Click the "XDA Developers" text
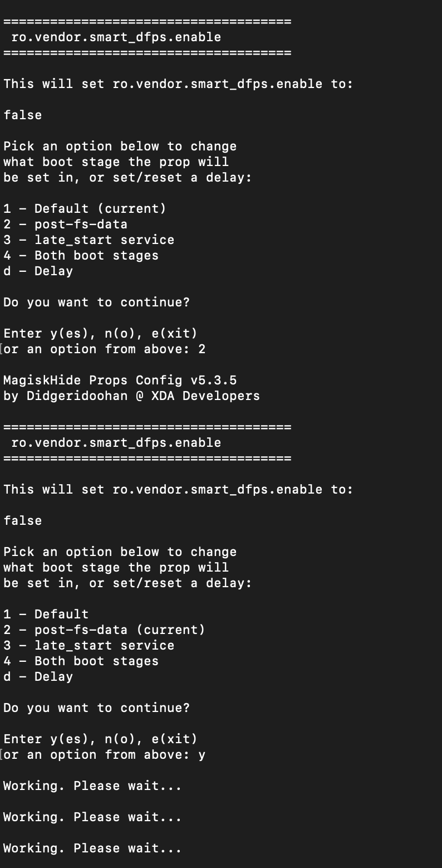The width and height of the screenshot is (442, 868). pos(205,396)
